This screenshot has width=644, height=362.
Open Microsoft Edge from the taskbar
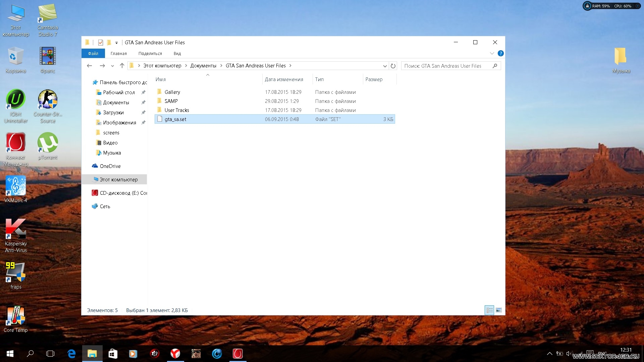pos(71,354)
